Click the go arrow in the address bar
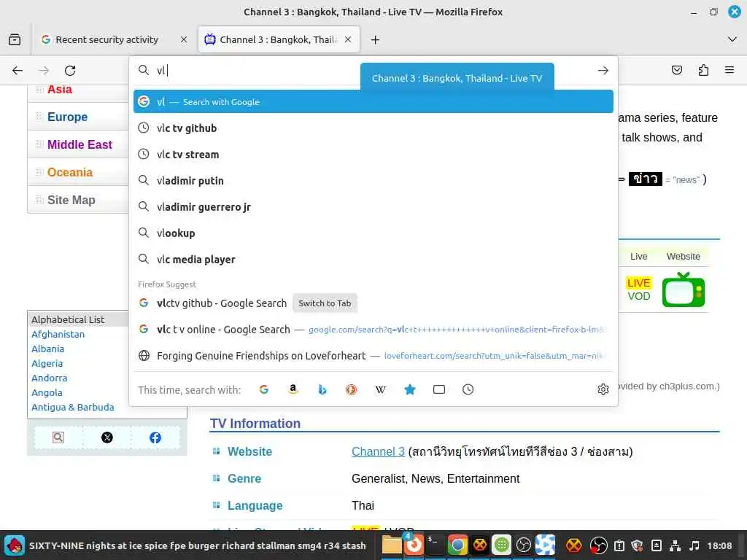This screenshot has height=560, width=747. (x=603, y=71)
